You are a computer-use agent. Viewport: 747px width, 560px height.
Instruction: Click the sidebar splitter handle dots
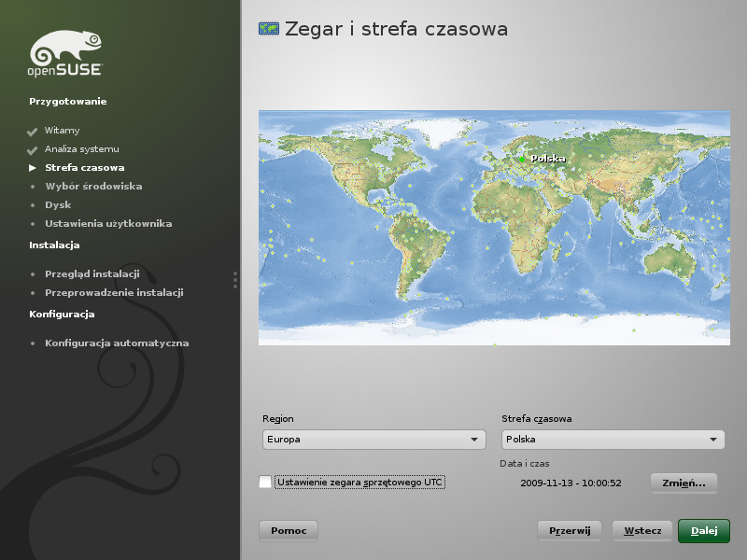click(235, 280)
